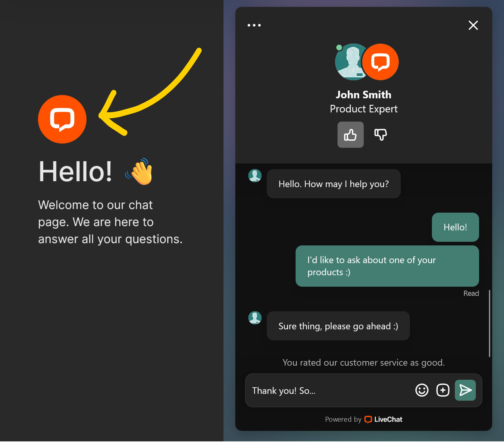Click the "Sure thing, please go ahead" message
This screenshot has width=504, height=442.
[338, 326]
